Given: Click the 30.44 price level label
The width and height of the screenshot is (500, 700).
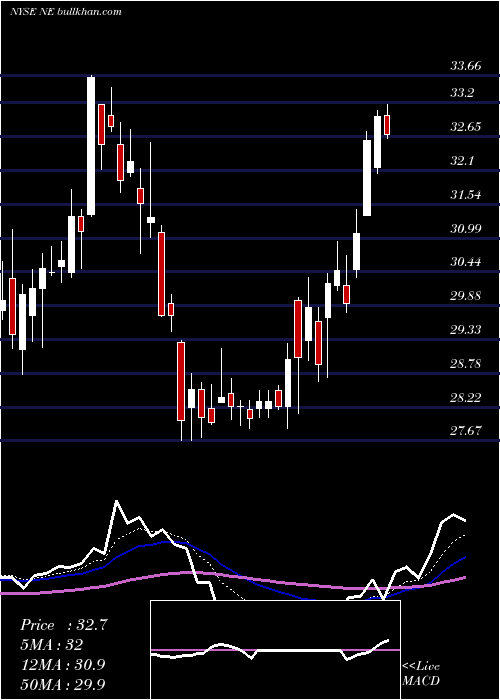Looking at the screenshot, I should click(466, 262).
